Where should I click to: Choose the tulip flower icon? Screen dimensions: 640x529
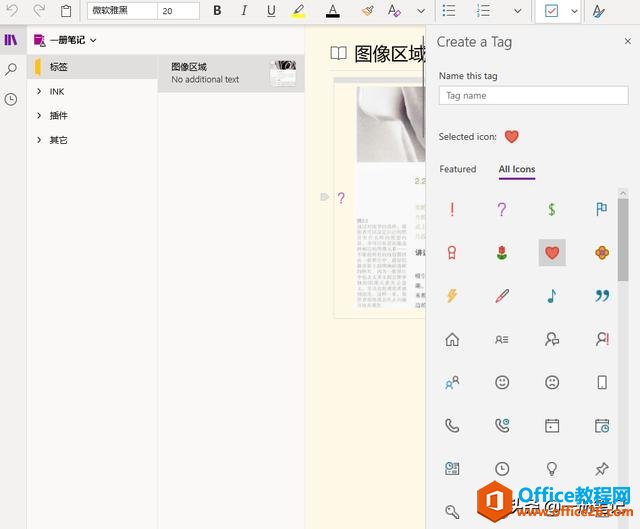click(502, 253)
